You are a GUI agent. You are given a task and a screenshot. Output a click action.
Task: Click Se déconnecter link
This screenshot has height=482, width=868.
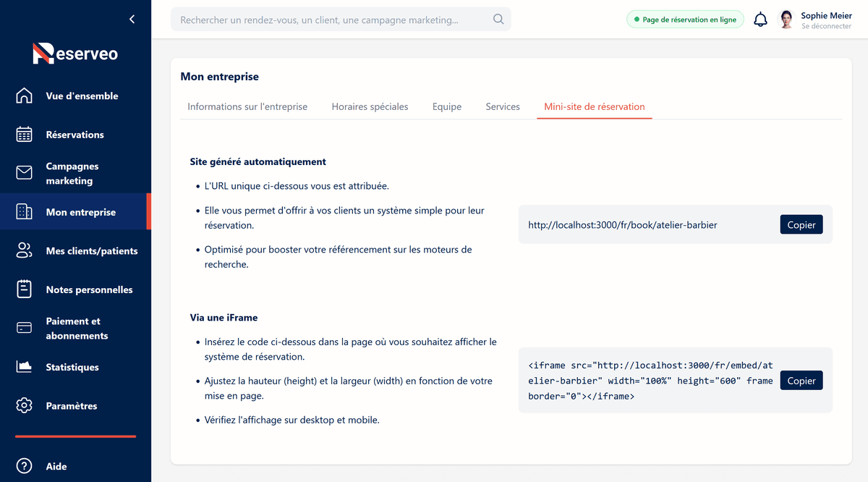[x=826, y=26]
